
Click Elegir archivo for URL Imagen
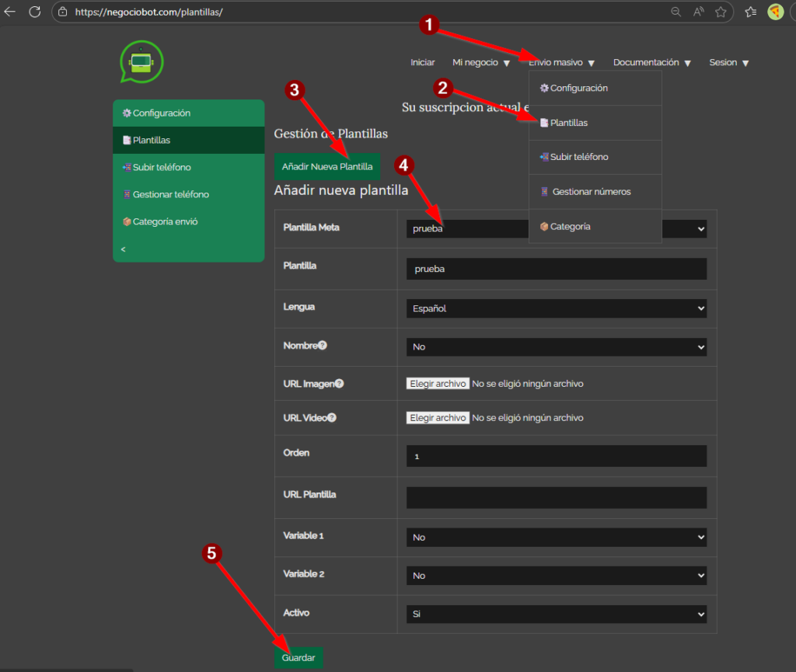pos(438,384)
